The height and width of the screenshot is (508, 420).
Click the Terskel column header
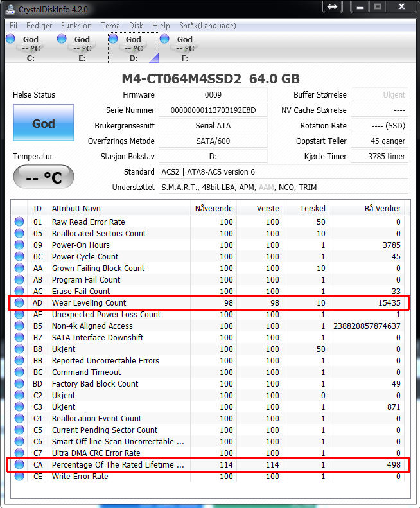[x=306, y=208]
